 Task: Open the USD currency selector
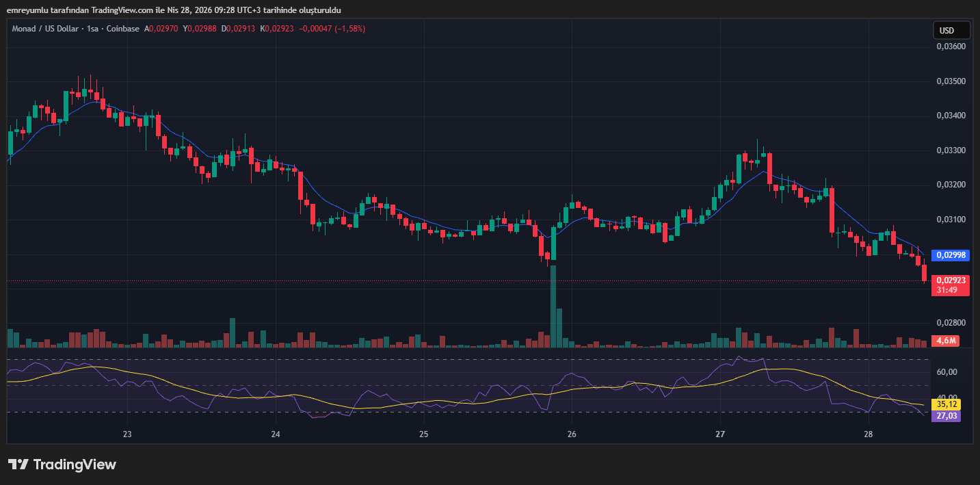951,30
